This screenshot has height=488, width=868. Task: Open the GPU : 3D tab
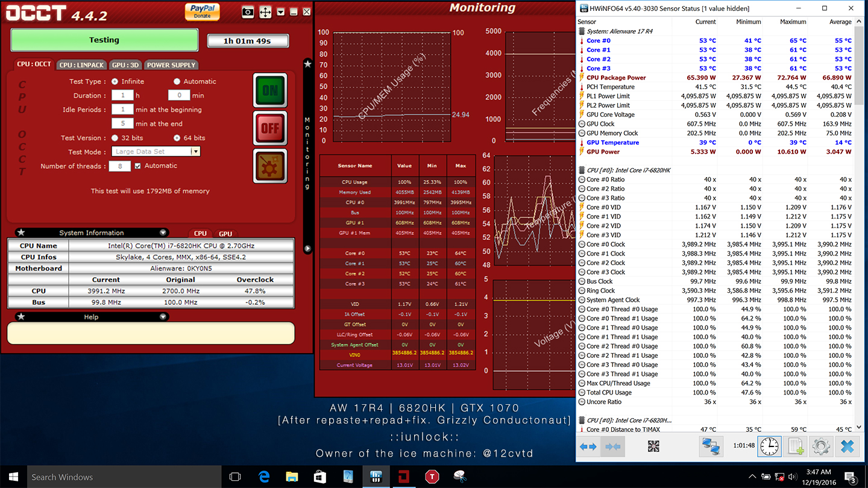click(126, 65)
